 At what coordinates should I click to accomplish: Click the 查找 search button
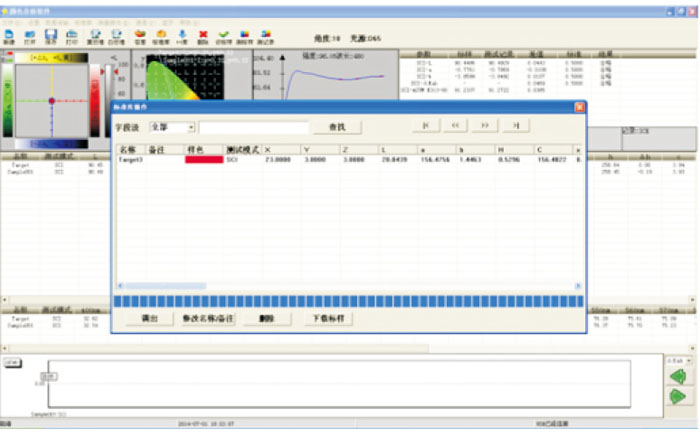(337, 127)
